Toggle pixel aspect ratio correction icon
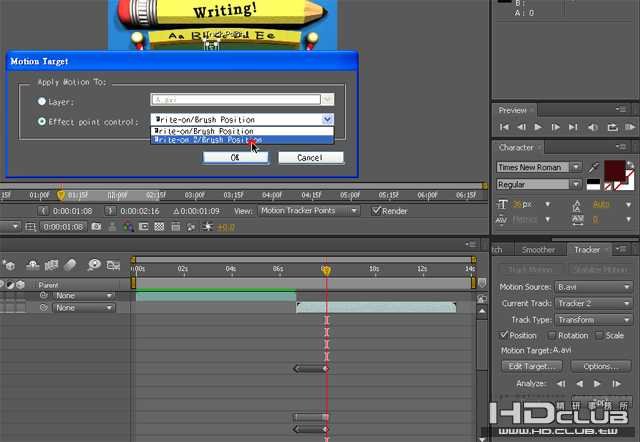Viewport: 640px width, 442px height. pyautogui.click(x=176, y=227)
